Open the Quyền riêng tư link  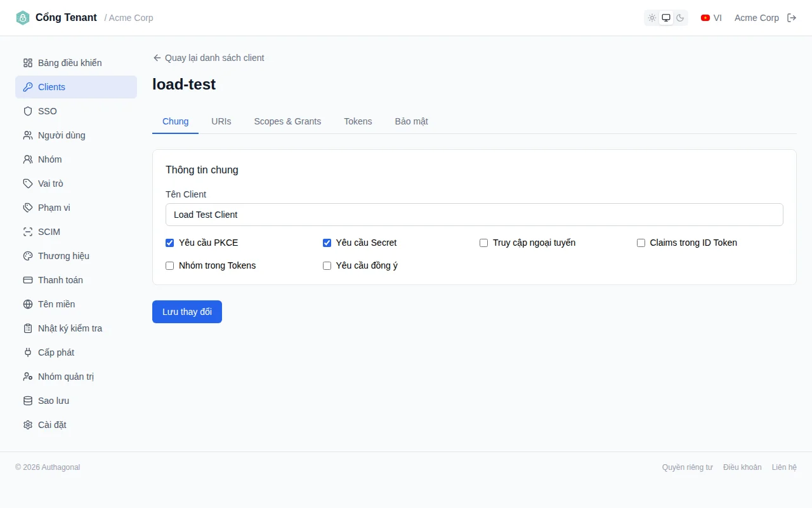click(688, 467)
